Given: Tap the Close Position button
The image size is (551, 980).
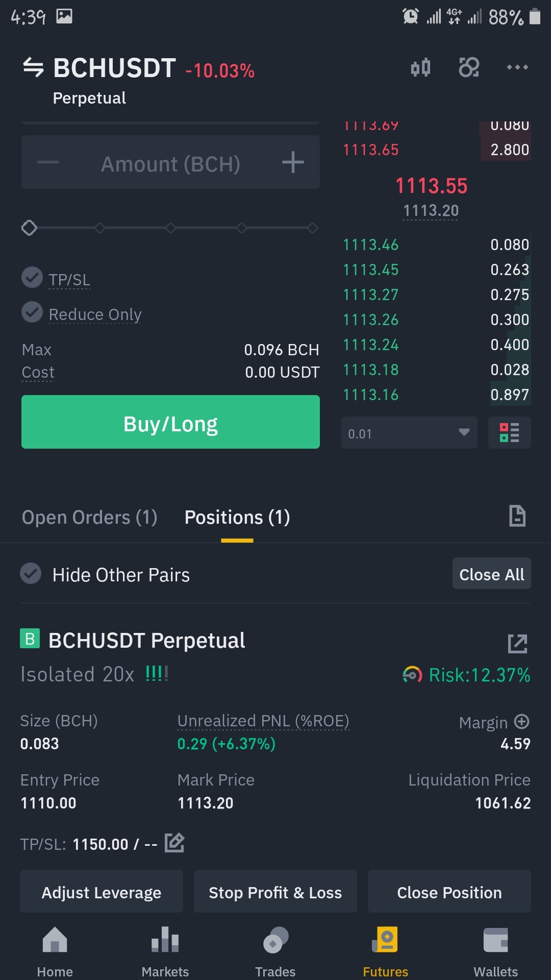Looking at the screenshot, I should coord(449,892).
